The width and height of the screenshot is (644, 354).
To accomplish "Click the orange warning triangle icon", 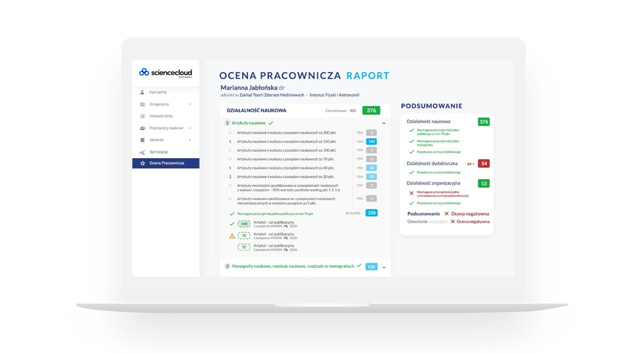I will 232,235.
